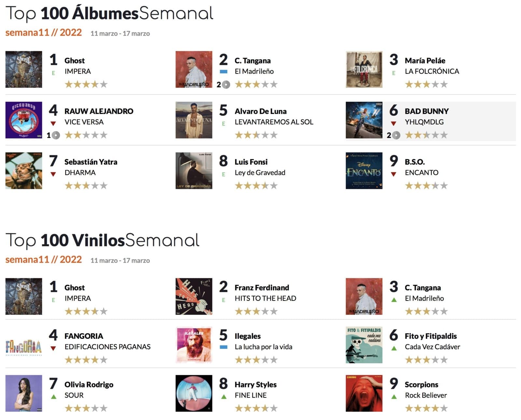Click the platinum disc icon beside C. Tangana
Image resolution: width=521 pixels, height=420 pixels.
[226, 85]
